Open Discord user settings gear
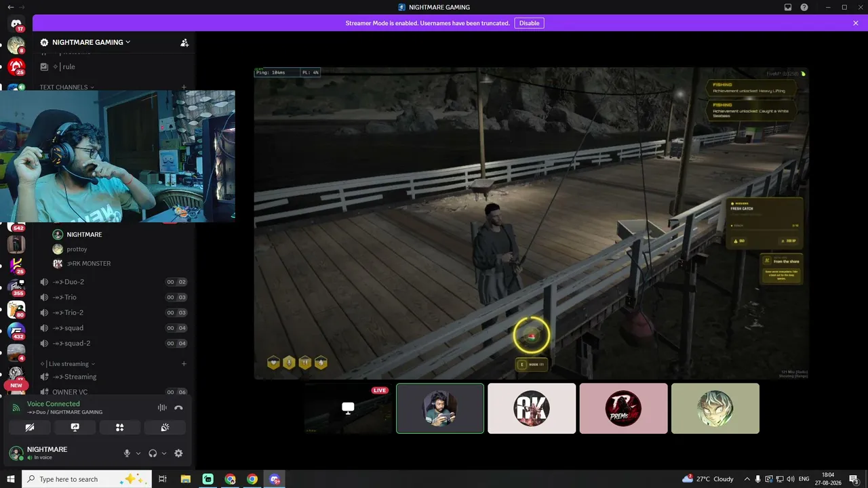This screenshot has height=488, width=868. [178, 453]
